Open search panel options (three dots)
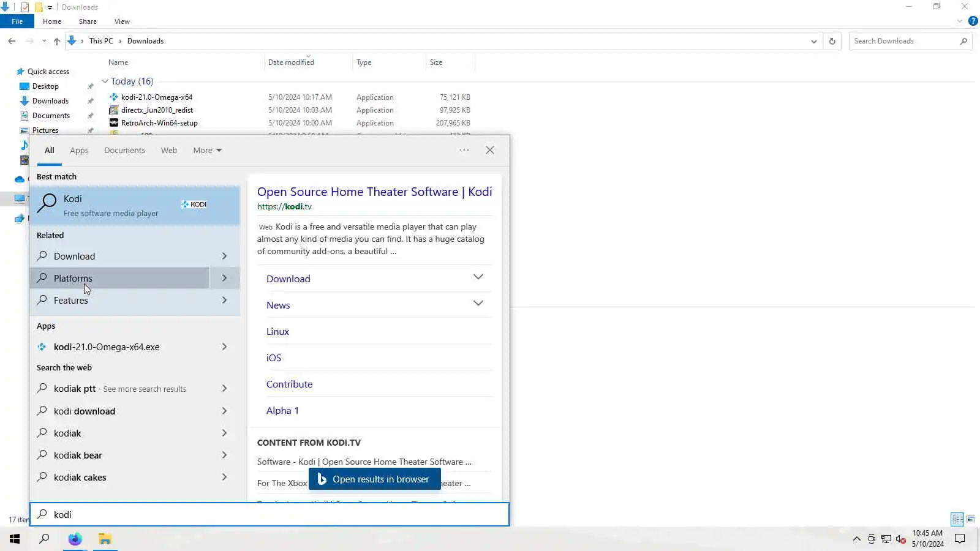 point(464,150)
